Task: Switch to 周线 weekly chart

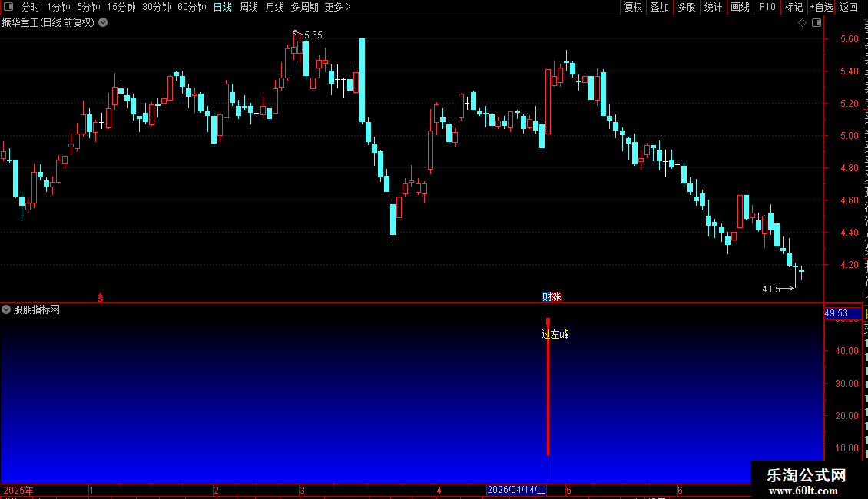Action: 249,7
